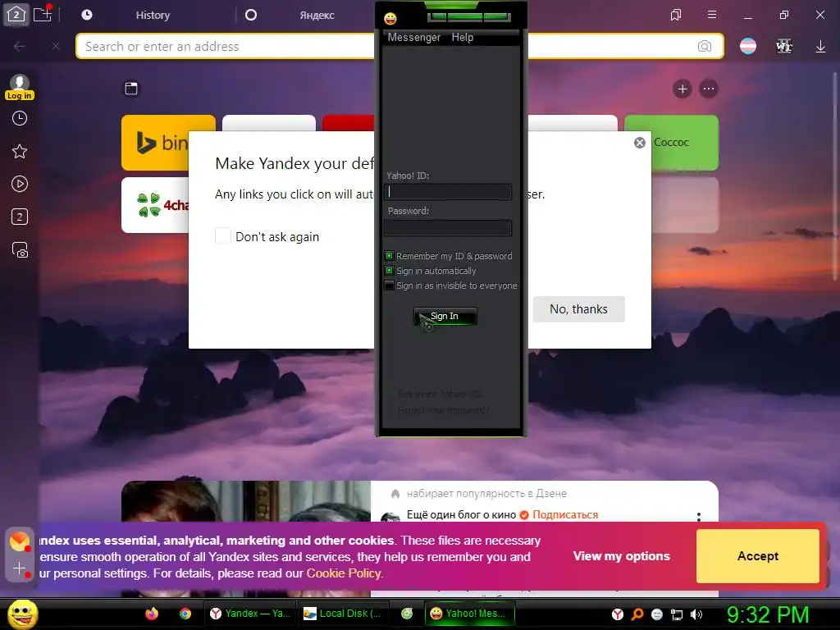Open the Bing speed dial tile
This screenshot has height=630, width=840.
155,143
